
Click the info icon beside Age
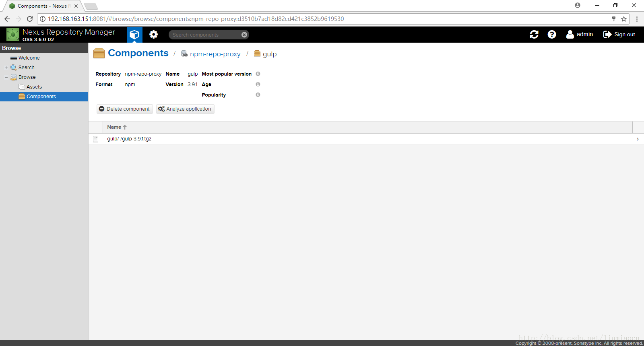point(258,84)
